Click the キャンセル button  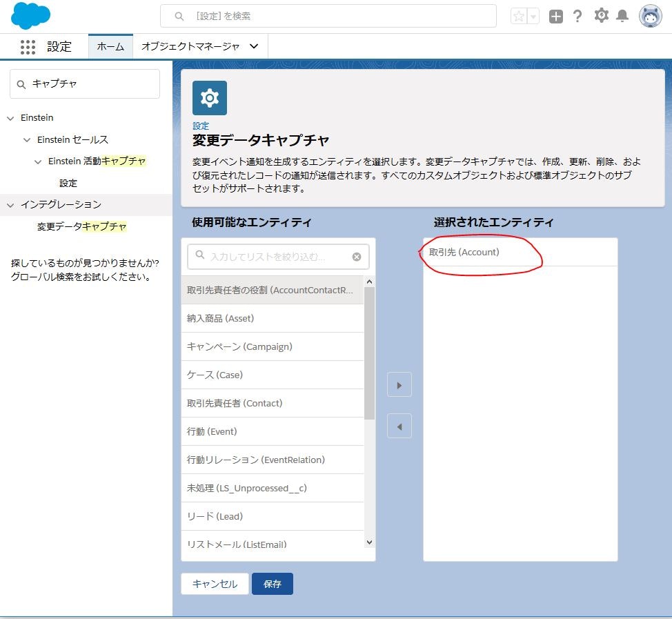[215, 583]
